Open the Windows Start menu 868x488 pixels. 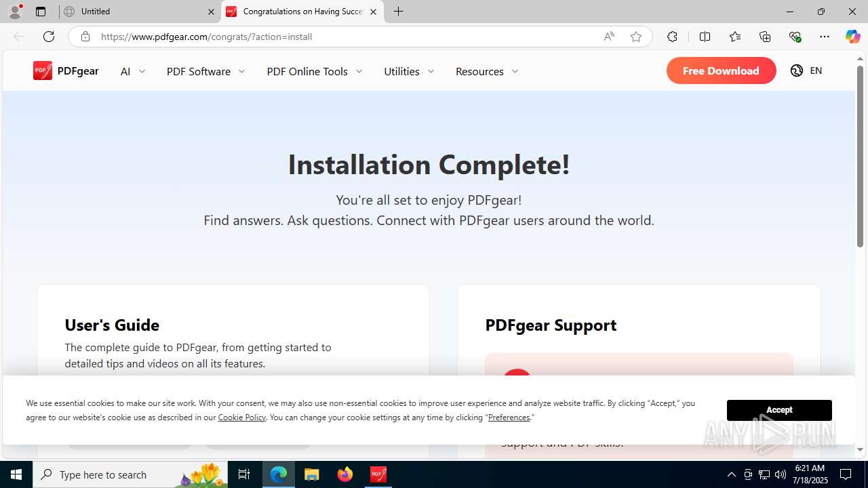(x=16, y=474)
